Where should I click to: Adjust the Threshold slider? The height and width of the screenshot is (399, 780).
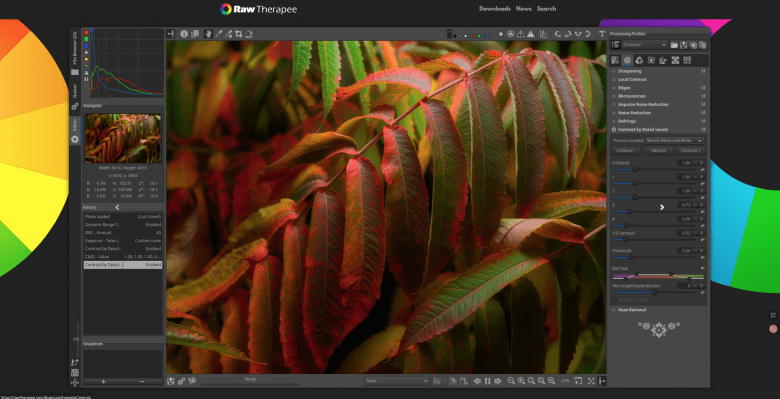[x=655, y=257]
